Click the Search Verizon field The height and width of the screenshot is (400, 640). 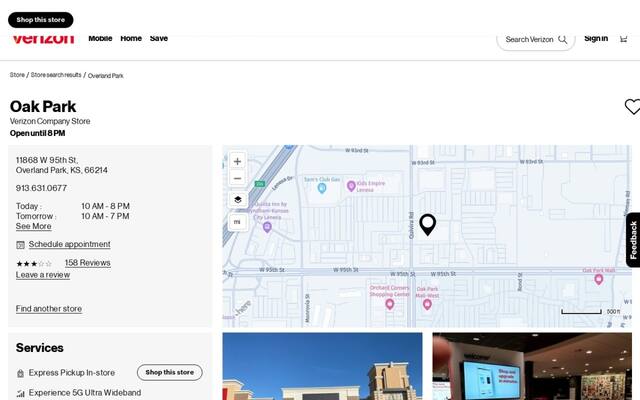click(x=536, y=40)
